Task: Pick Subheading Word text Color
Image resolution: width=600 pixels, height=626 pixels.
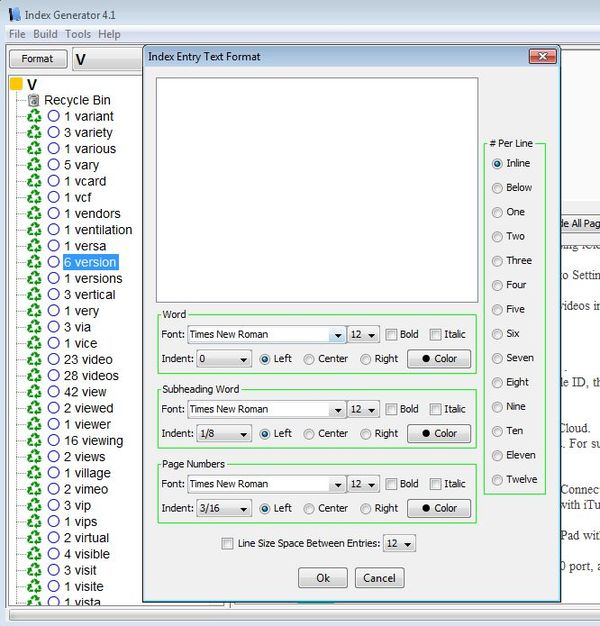Action: pos(439,433)
